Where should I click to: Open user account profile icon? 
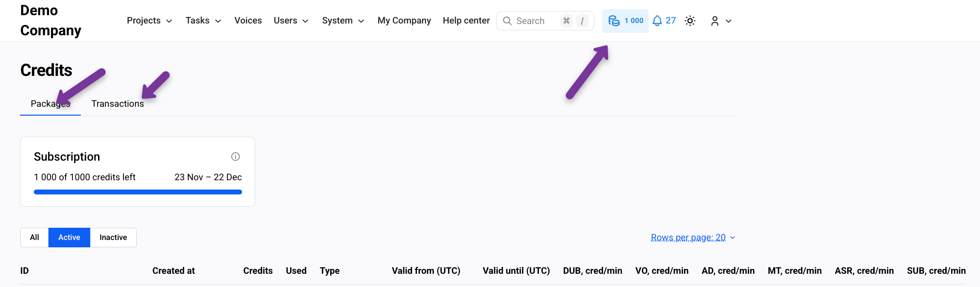click(x=715, y=21)
